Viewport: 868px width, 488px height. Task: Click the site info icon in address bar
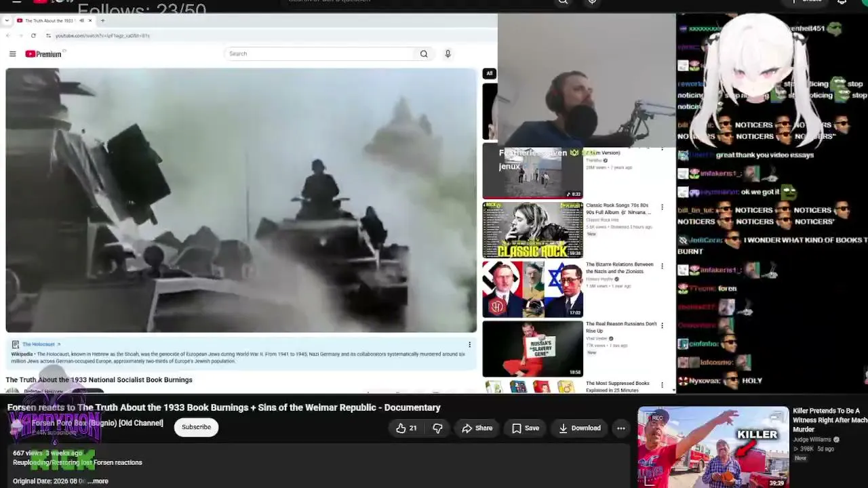(48, 35)
